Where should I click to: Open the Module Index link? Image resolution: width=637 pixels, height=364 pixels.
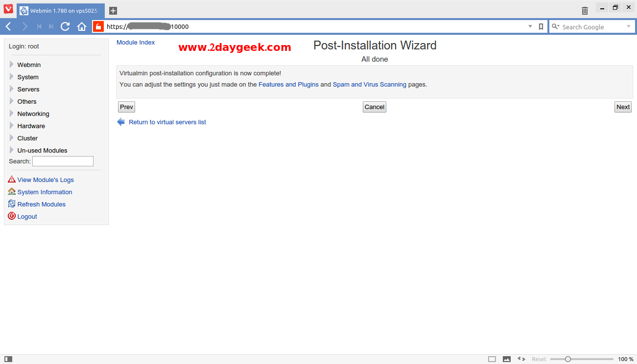click(136, 43)
